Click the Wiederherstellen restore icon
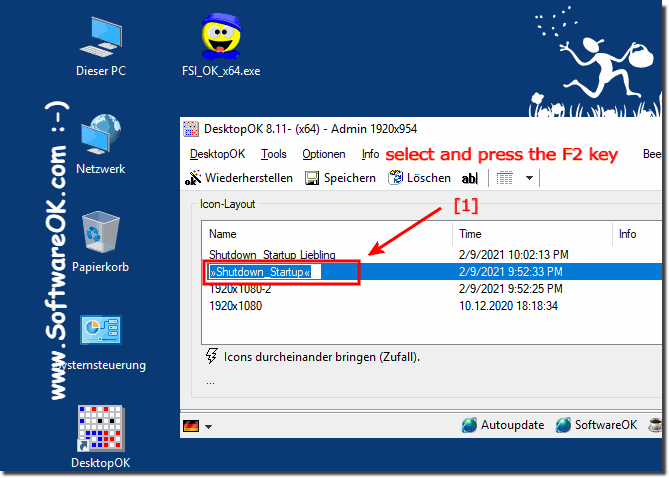The width and height of the screenshot is (669, 478). 193,178
